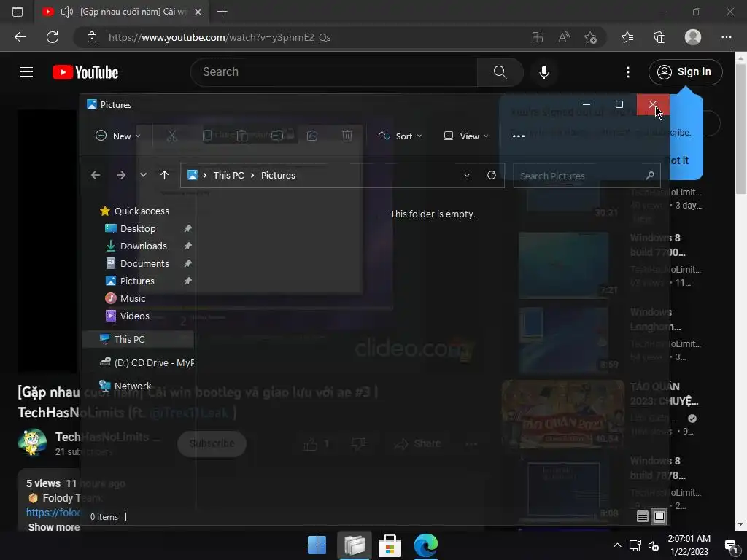Show hidden system tray icons chevron
Screen dimensions: 747x560
[617, 545]
